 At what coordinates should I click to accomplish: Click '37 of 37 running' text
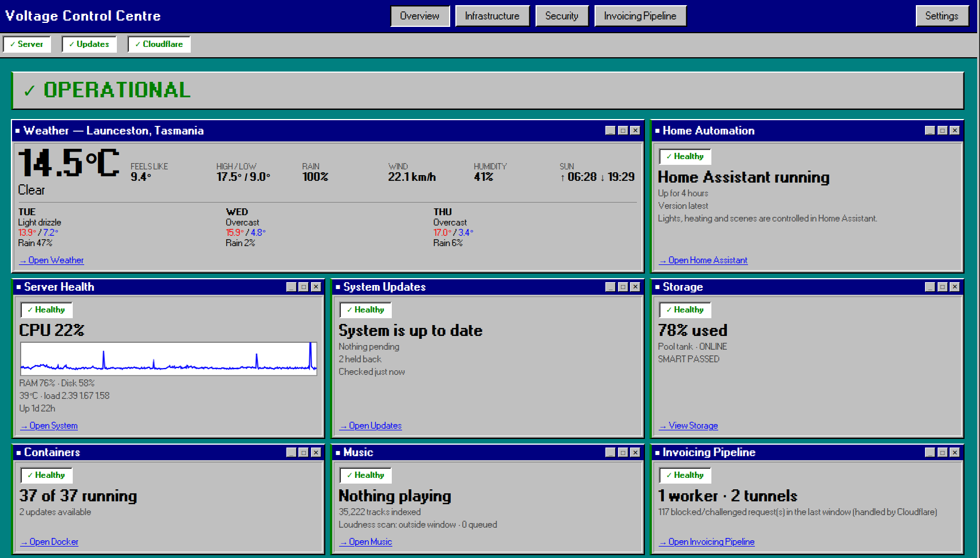point(78,496)
